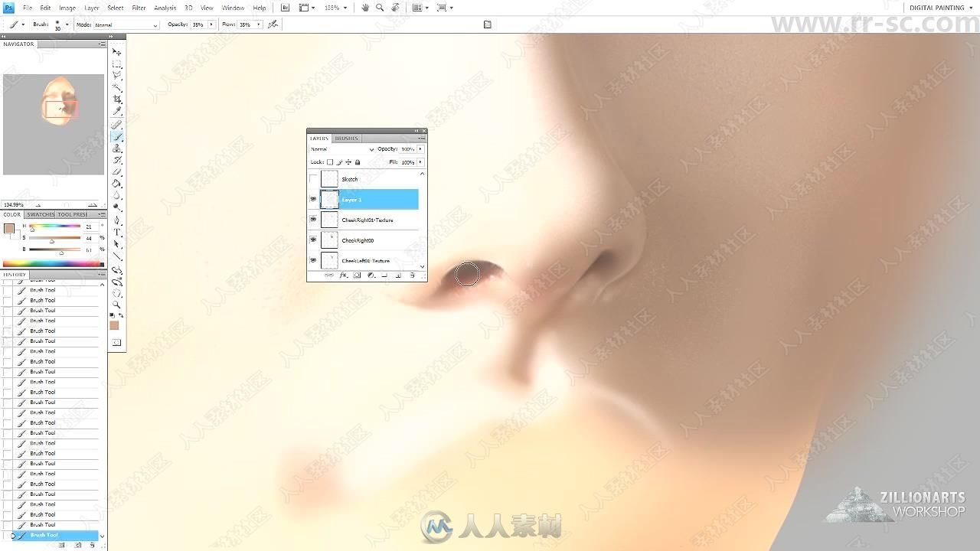Select the History Brush tool
This screenshot has width=980, height=551.
coord(117,160)
